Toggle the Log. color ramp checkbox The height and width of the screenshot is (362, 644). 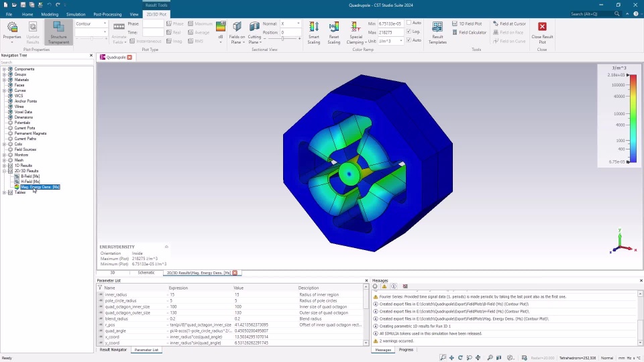point(409,32)
